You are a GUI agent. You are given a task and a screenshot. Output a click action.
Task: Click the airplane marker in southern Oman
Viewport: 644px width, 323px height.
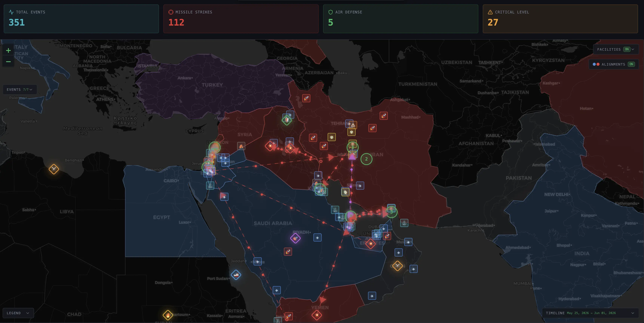coord(372,296)
